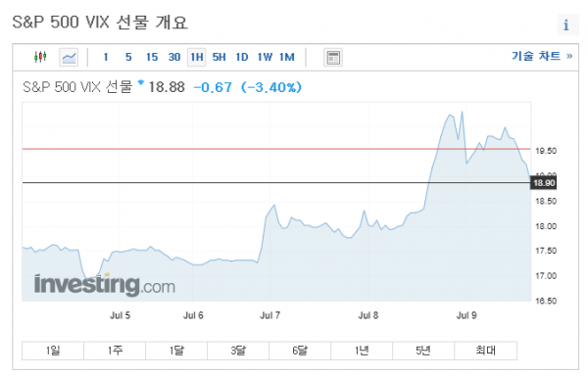Click the blue diamond beside VIX name
Image resolution: width=588 pixels, height=376 pixels.
coord(141,82)
